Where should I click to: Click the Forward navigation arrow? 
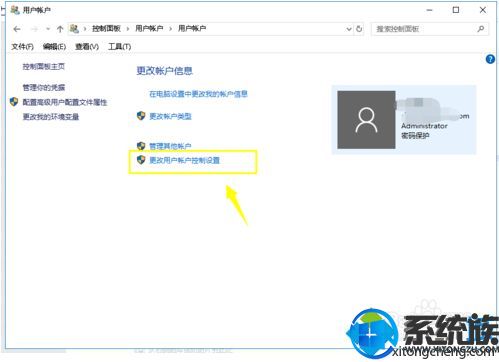tap(34, 29)
